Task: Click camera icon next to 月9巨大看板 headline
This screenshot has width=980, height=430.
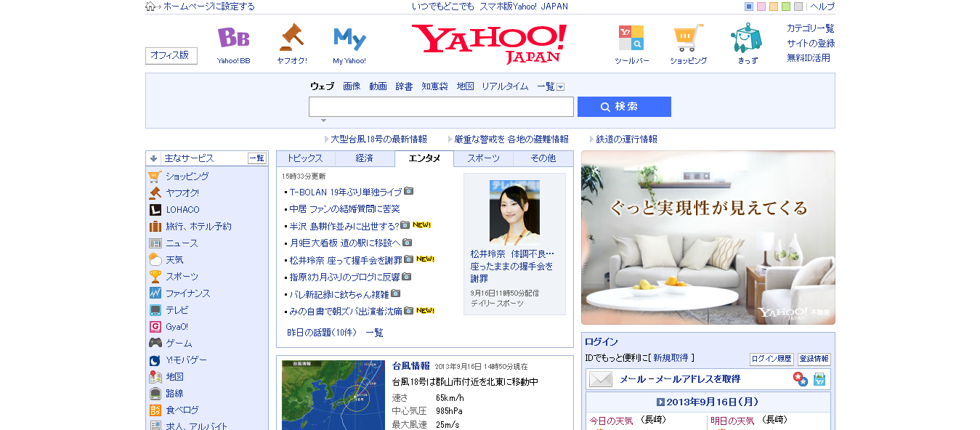Action: (407, 242)
